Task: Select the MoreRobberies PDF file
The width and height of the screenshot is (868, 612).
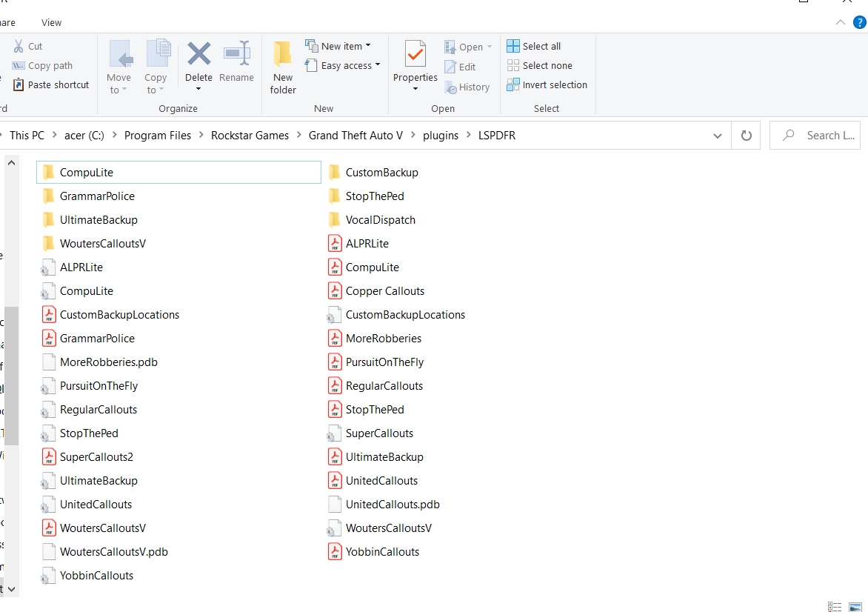Action: pyautogui.click(x=375, y=339)
